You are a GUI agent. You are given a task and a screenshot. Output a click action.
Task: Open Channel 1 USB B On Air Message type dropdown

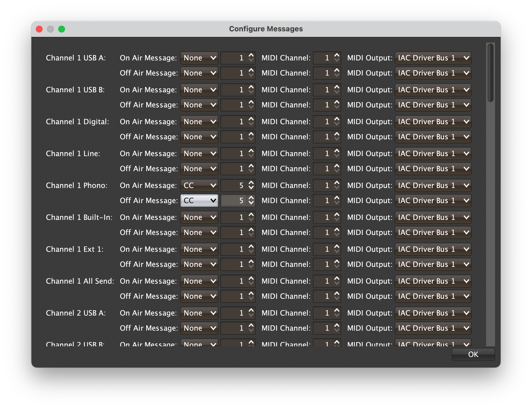pos(199,90)
